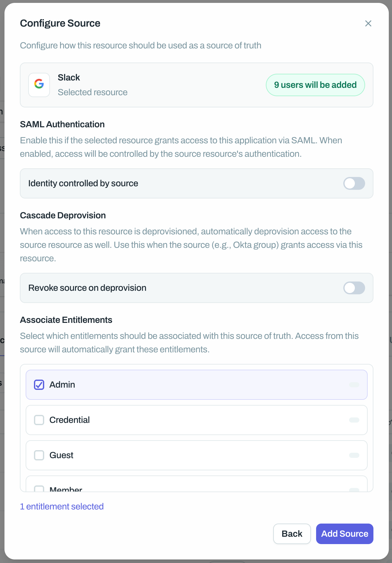Click the pill indicator on the Guest row
Screen dimensions: 392x563
(354, 455)
